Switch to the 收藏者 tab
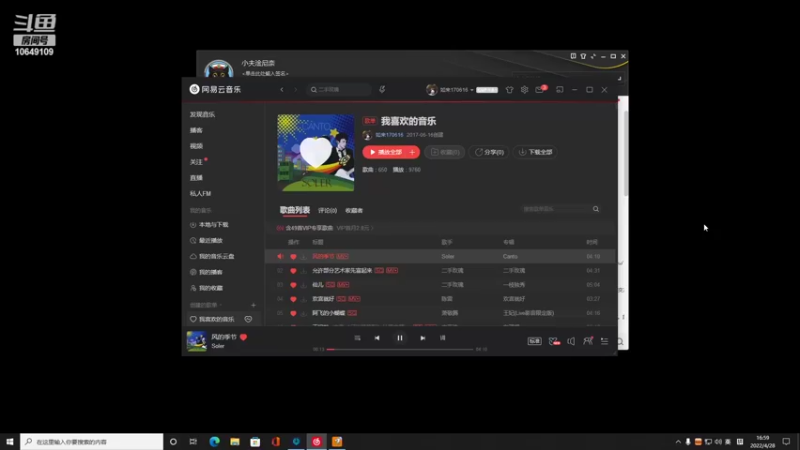The image size is (800, 450). click(354, 210)
